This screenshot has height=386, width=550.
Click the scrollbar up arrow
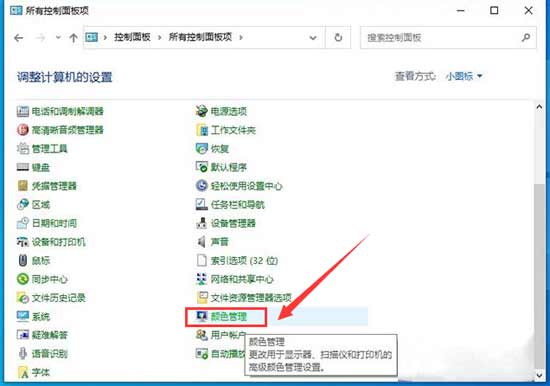[539, 107]
